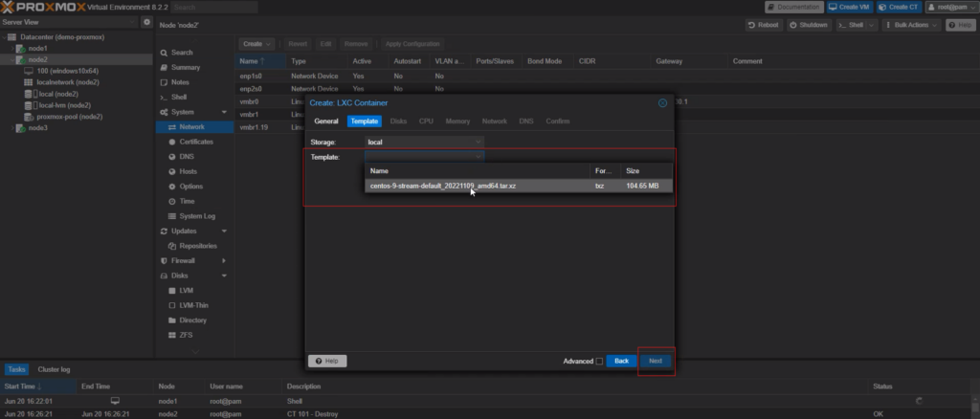The image size is (980, 419).
Task: Switch to the Cluster log tab
Action: 54,369
